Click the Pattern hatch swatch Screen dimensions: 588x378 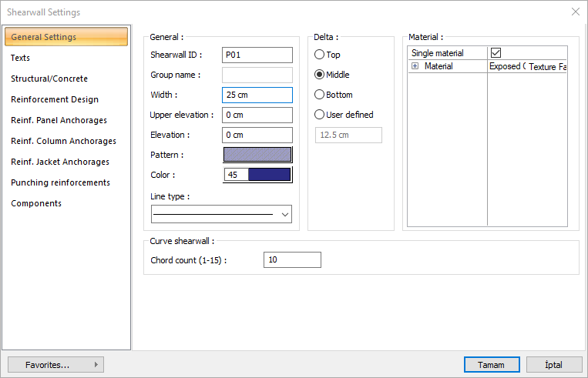[257, 155]
